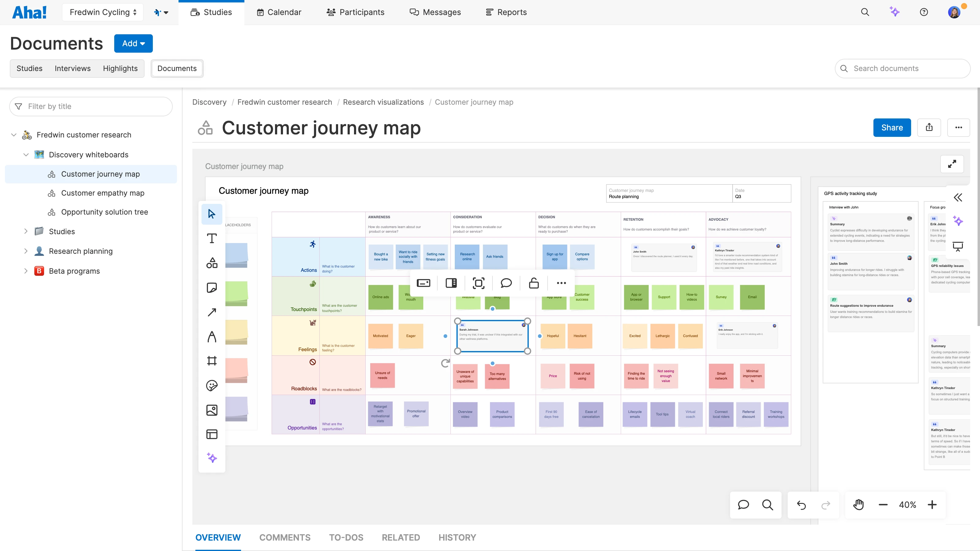Zoom in using the plus control
Viewport: 980px width, 551px height.
point(933,504)
